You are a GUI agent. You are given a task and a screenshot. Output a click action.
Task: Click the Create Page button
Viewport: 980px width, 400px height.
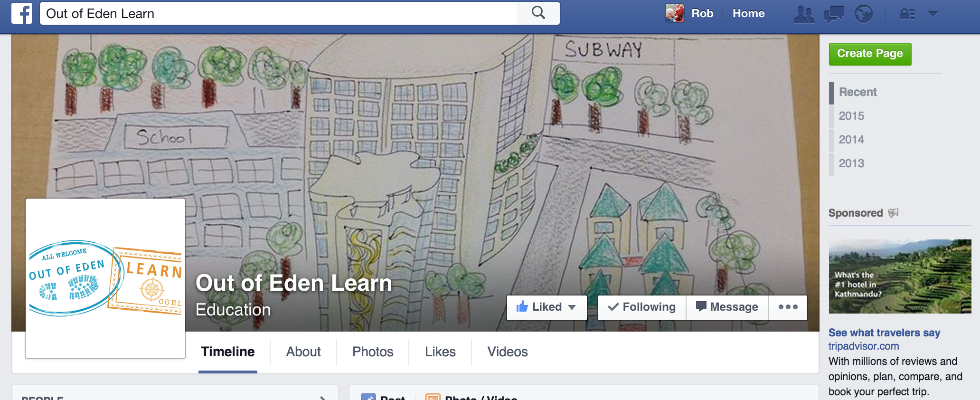coord(870,54)
